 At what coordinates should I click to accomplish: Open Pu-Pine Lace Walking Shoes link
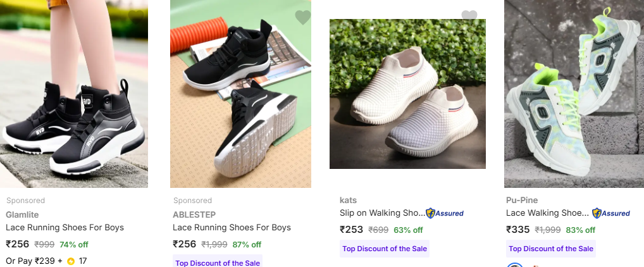[x=548, y=213]
